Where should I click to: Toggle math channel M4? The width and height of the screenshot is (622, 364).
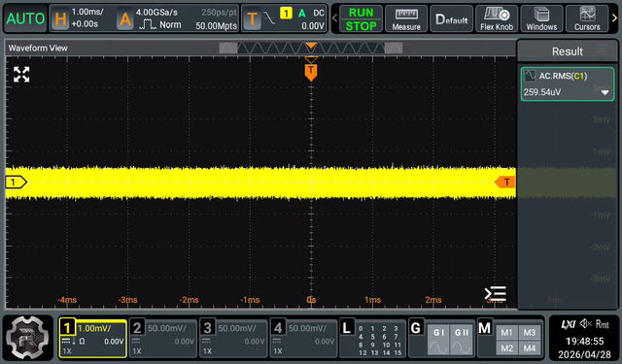[529, 348]
